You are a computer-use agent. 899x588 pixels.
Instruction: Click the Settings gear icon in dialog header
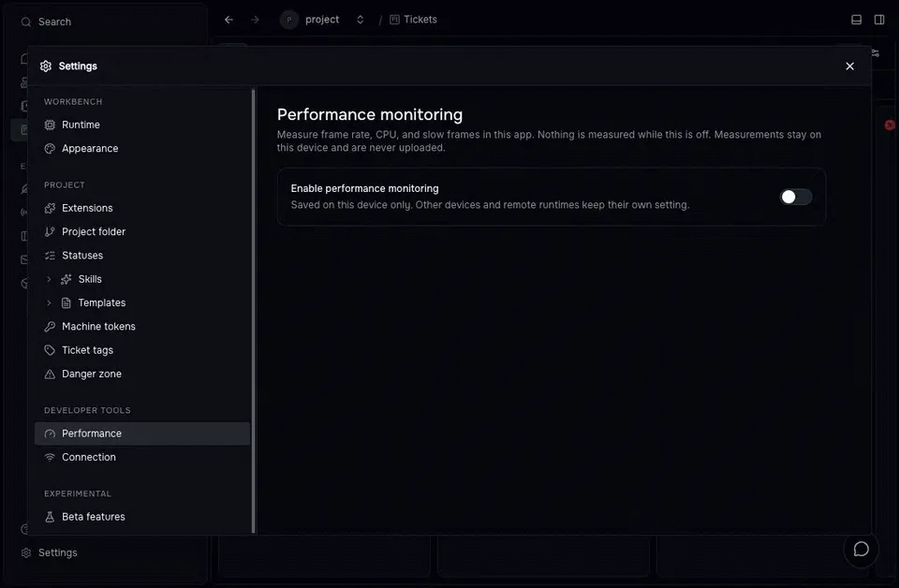click(46, 66)
